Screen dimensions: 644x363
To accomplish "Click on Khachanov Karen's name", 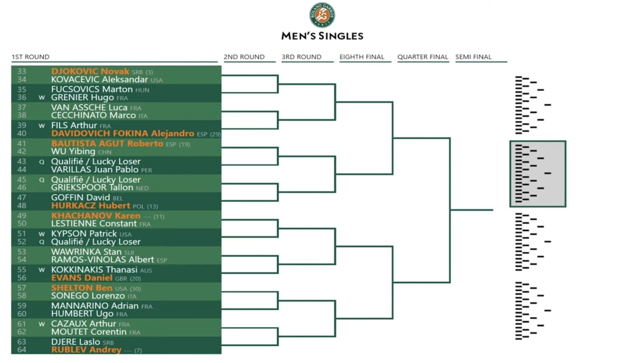I will pos(96,216).
